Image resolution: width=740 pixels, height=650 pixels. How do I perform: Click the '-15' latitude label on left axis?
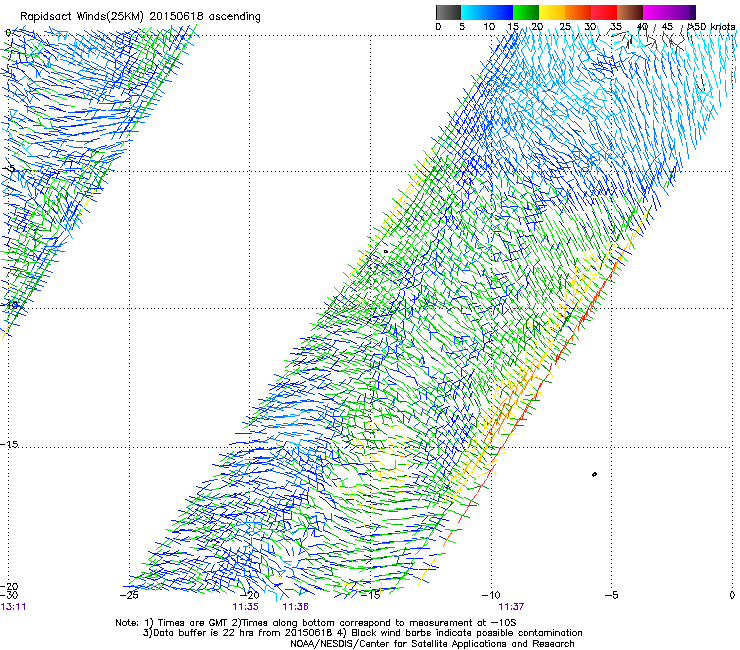pos(9,445)
